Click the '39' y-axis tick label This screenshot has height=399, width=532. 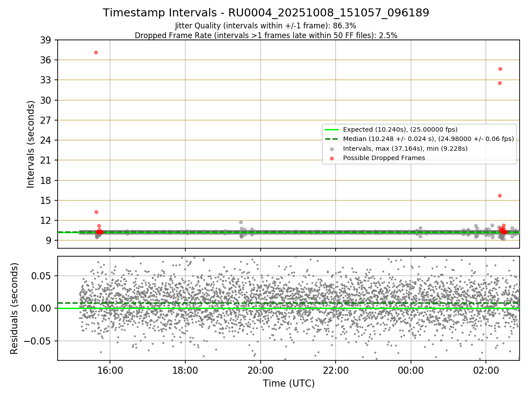point(46,40)
